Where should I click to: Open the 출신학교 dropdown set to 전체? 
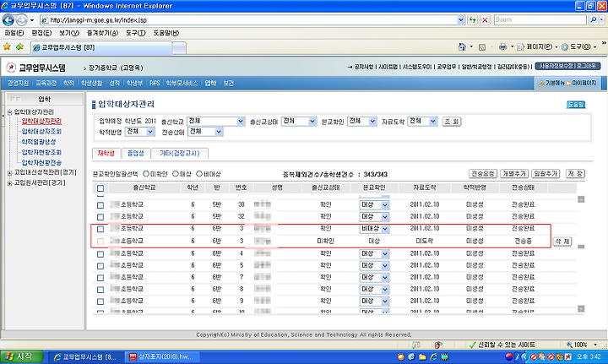click(x=215, y=122)
